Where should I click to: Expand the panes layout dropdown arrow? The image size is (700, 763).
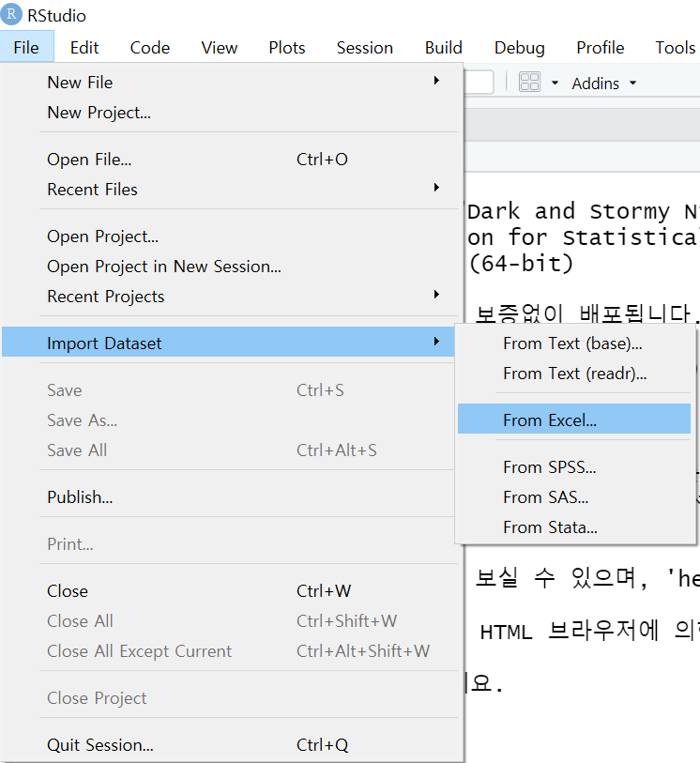click(x=555, y=83)
